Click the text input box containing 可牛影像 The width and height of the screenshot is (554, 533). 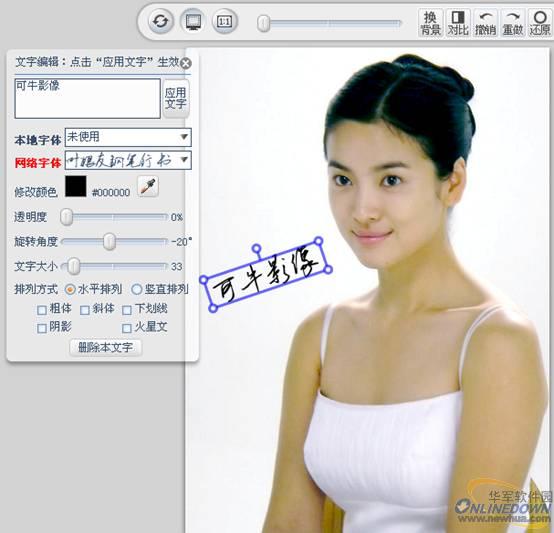point(87,98)
